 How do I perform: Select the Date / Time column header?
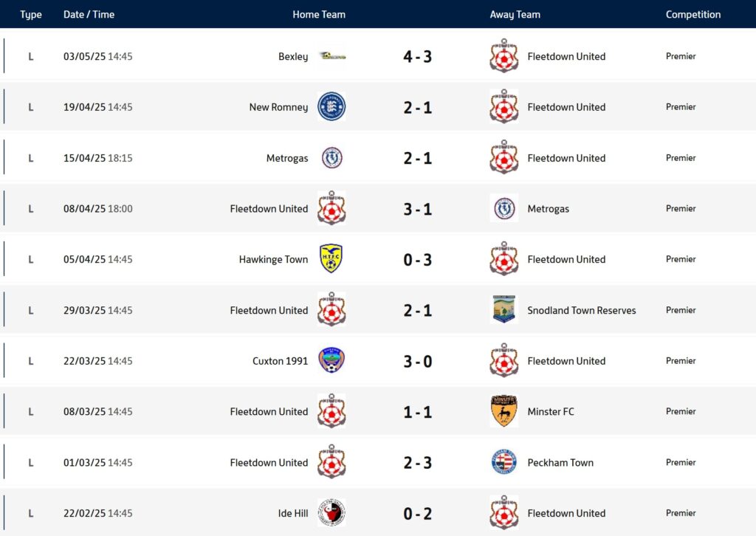tap(89, 15)
